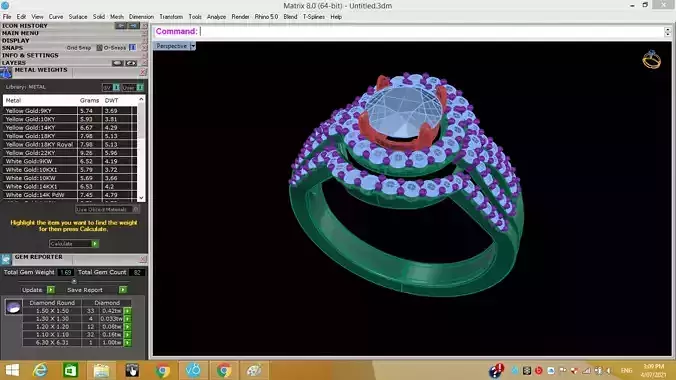Toggle Use Object Materials option

(x=107, y=210)
